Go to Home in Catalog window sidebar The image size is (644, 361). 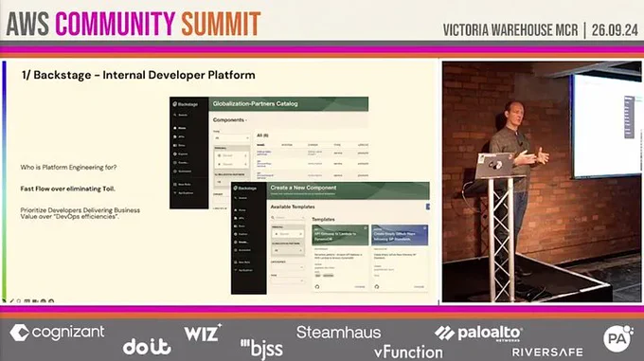click(x=180, y=128)
